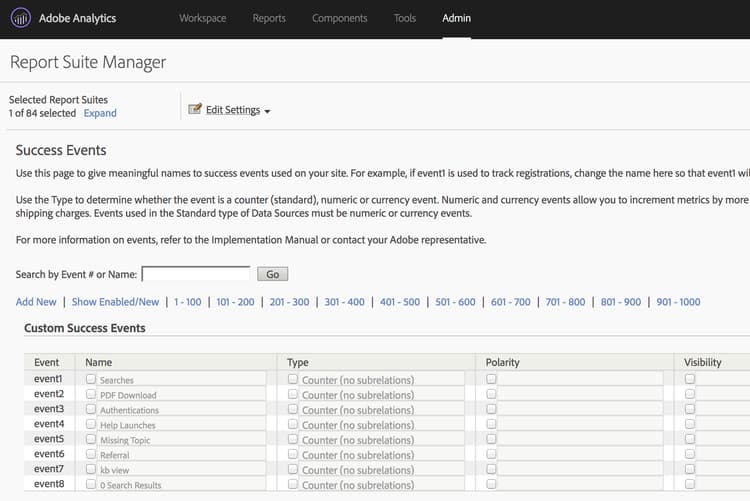Open the Type dropdown for event6

tap(382, 455)
